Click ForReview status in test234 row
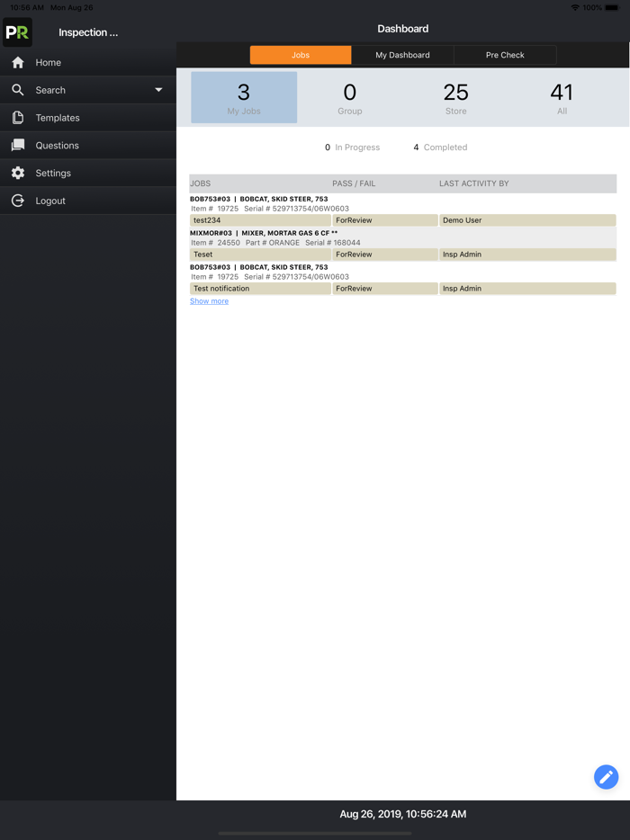This screenshot has height=840, width=630. click(x=385, y=220)
